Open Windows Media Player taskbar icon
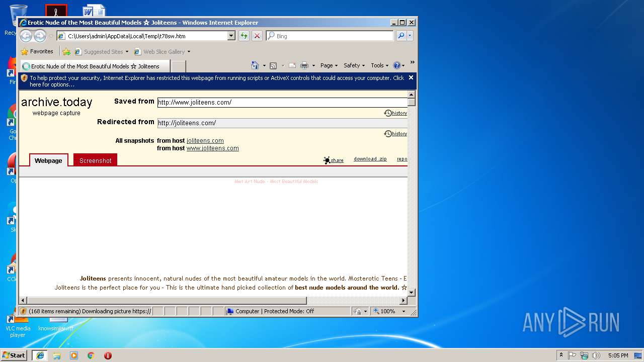644x362 pixels. pyautogui.click(x=74, y=355)
